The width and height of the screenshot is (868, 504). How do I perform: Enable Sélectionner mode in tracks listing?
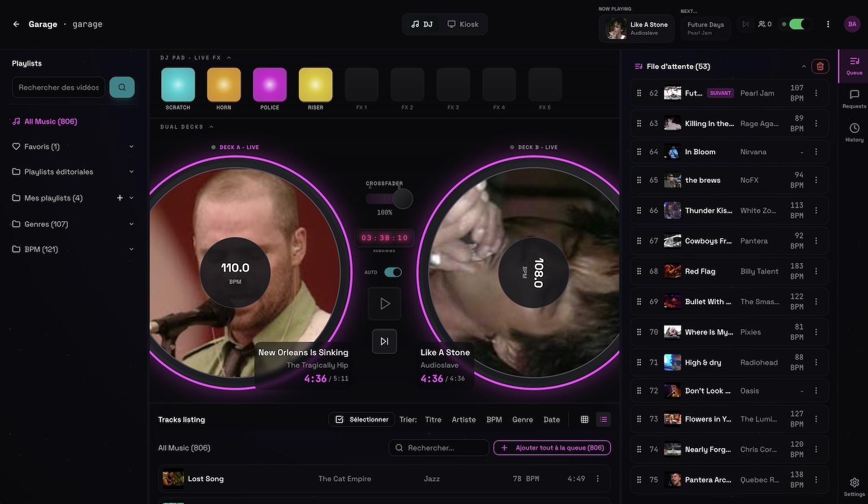362,419
